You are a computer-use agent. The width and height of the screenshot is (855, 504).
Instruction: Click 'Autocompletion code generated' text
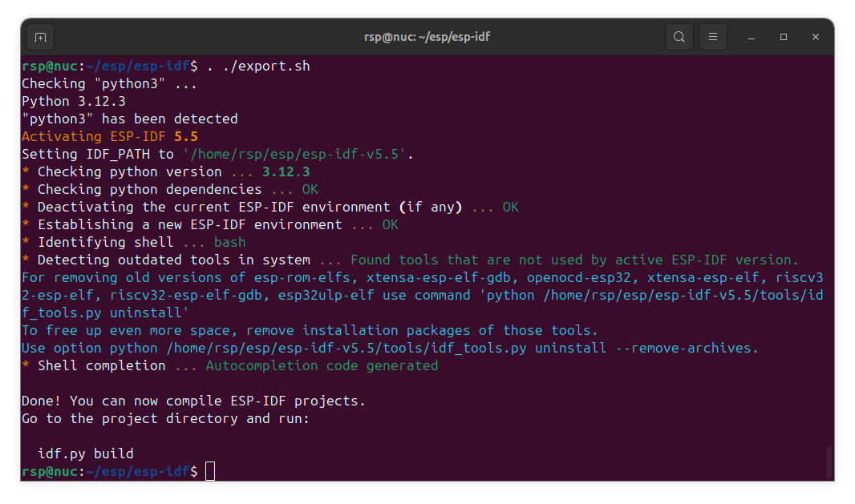click(322, 365)
